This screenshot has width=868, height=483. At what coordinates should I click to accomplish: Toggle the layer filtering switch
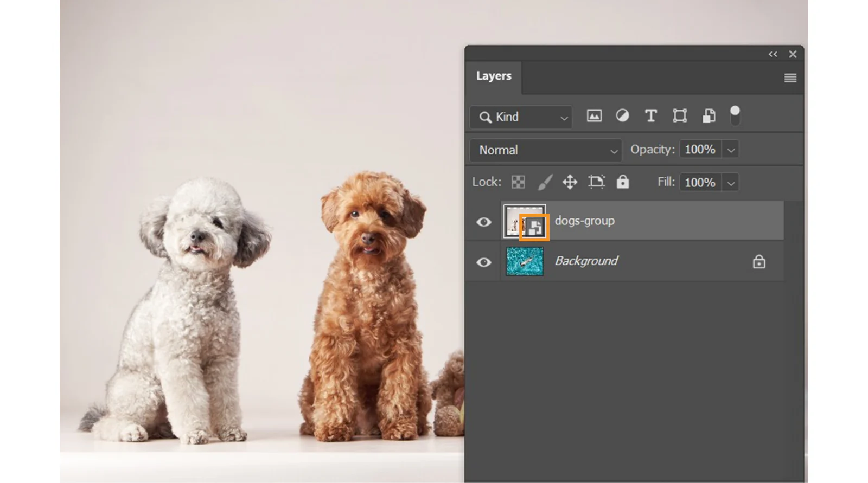735,115
